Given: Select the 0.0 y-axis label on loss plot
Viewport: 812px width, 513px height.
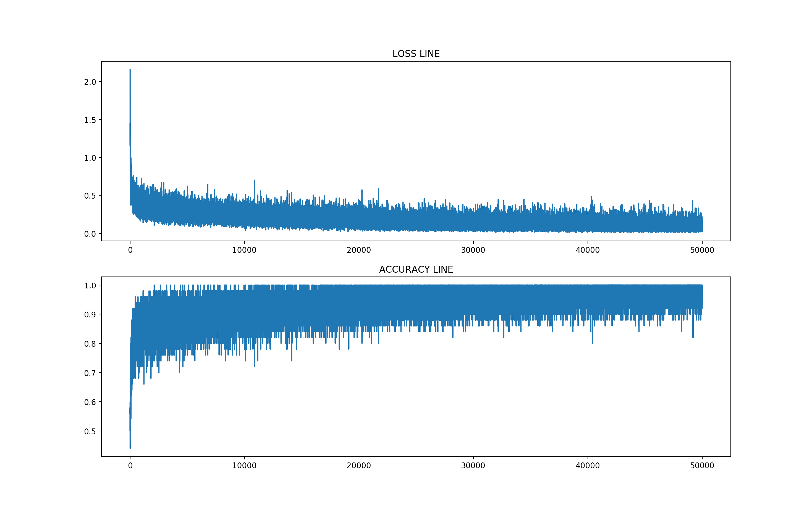Looking at the screenshot, I should pos(90,234).
